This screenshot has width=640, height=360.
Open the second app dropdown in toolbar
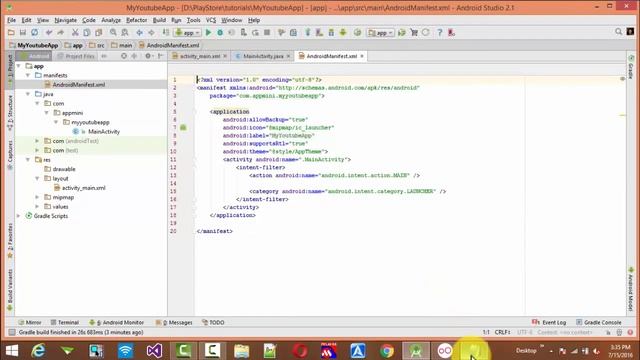(380, 32)
